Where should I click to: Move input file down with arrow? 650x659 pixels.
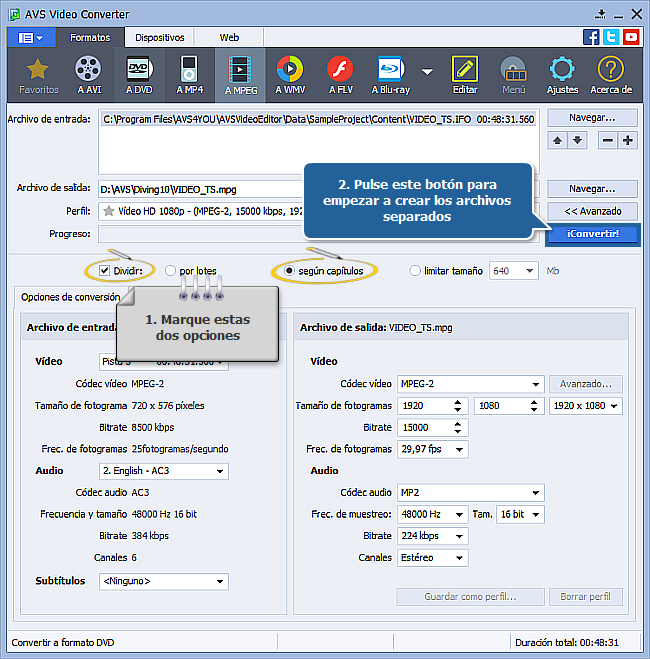click(x=578, y=140)
